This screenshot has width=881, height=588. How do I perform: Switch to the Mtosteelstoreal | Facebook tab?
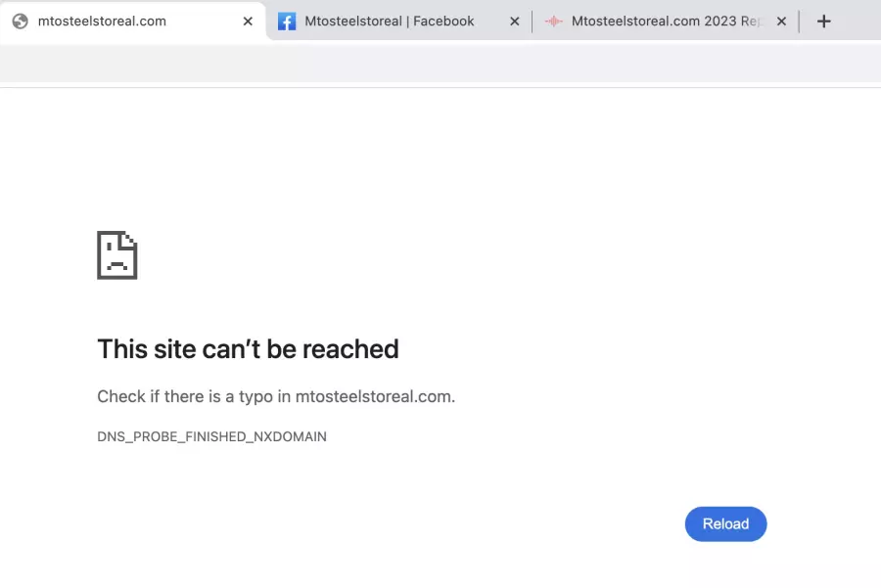click(x=390, y=22)
